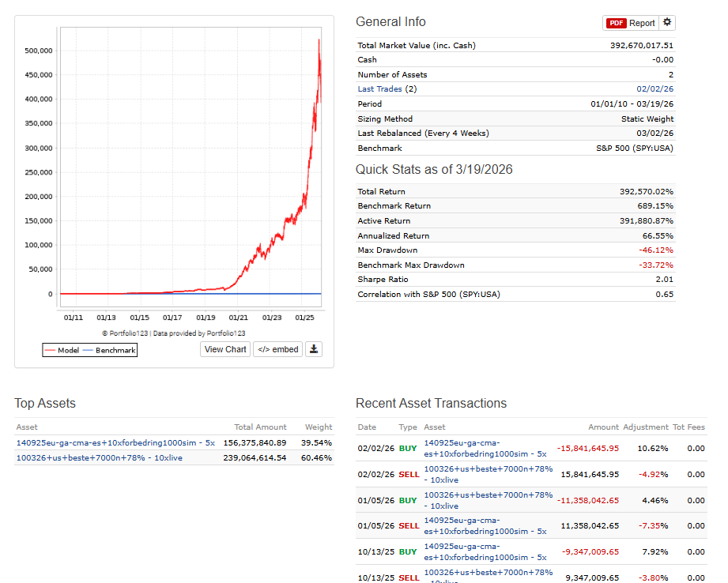The width and height of the screenshot is (728, 583).
Task: Open the asset bought on 10/13/25
Action: coord(485,551)
